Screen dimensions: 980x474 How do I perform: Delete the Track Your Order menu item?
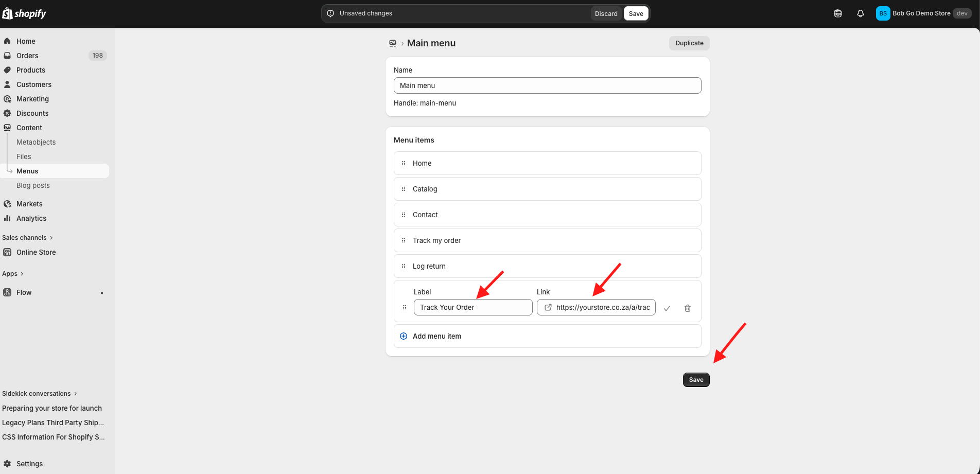[x=687, y=308]
